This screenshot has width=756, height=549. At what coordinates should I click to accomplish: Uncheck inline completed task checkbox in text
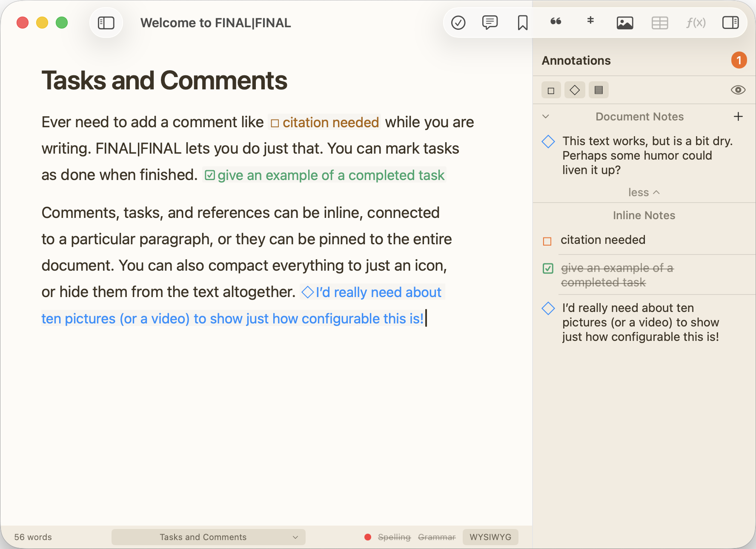(210, 175)
